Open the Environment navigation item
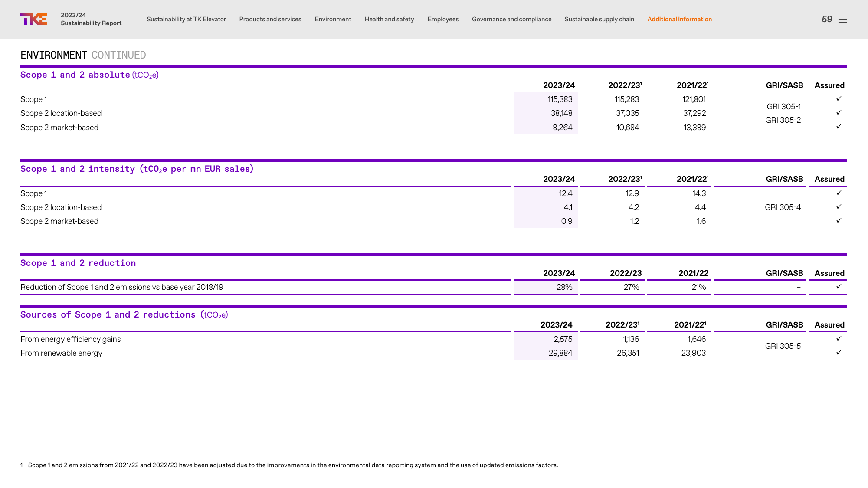This screenshot has height=488, width=868. point(333,19)
